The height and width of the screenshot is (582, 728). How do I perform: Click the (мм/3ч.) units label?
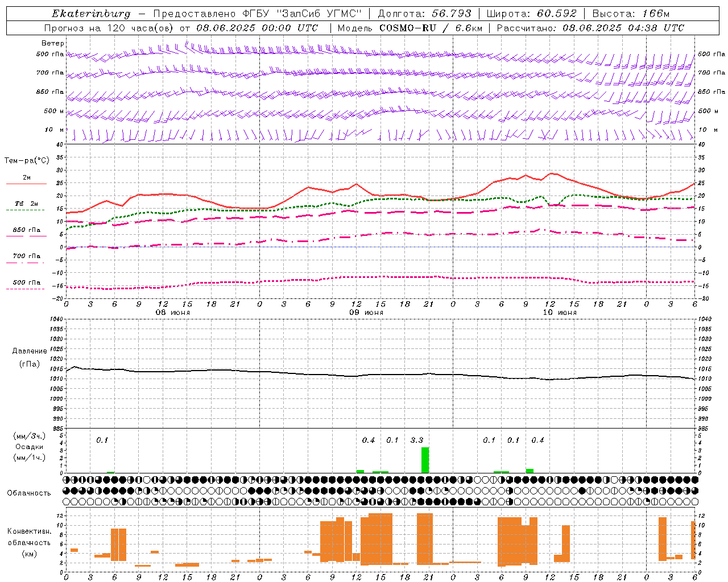[x=30, y=436]
